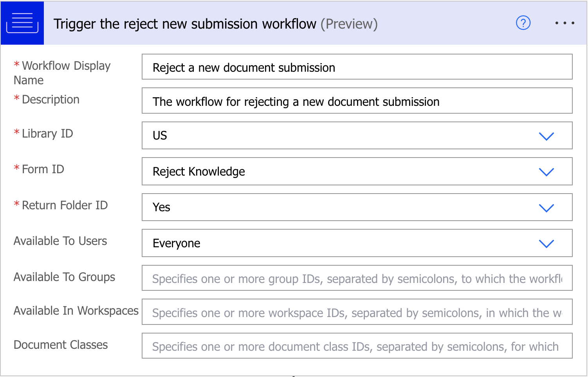Click the 'Form ID' field label

click(43, 169)
